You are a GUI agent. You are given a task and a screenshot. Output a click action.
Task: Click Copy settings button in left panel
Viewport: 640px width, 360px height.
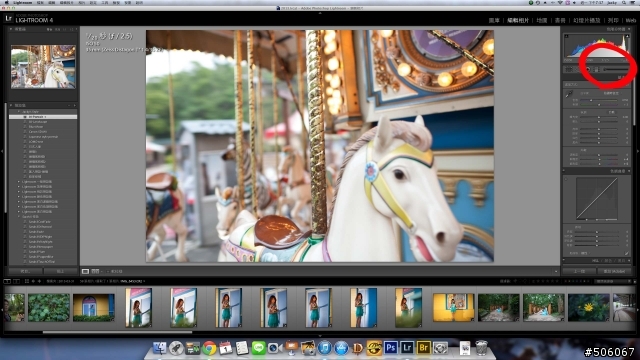coord(25,271)
